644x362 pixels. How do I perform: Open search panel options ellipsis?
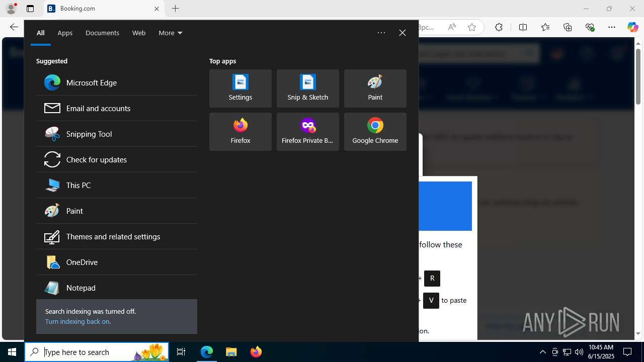coord(381,33)
